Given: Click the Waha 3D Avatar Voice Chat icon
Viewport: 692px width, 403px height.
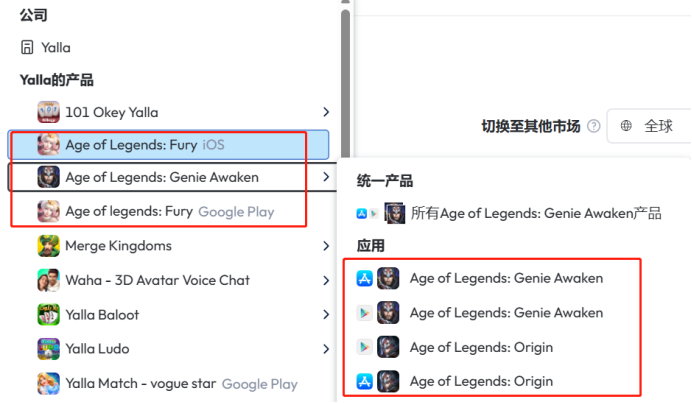Looking at the screenshot, I should 49,280.
